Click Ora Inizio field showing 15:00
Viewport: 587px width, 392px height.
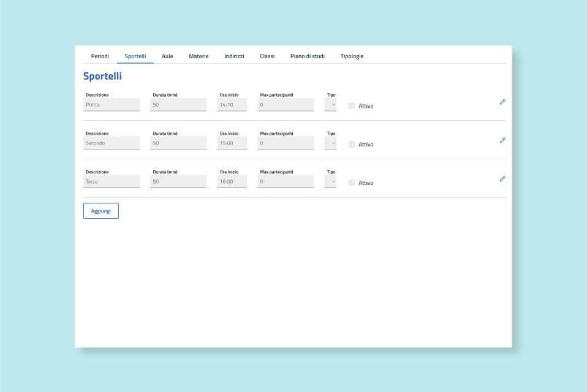(232, 143)
